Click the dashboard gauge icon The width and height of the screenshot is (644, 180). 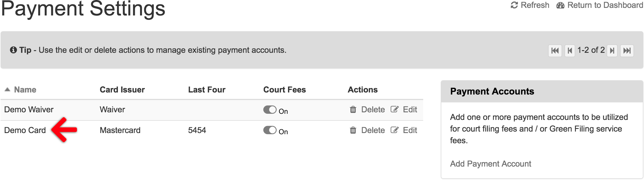[x=560, y=5]
